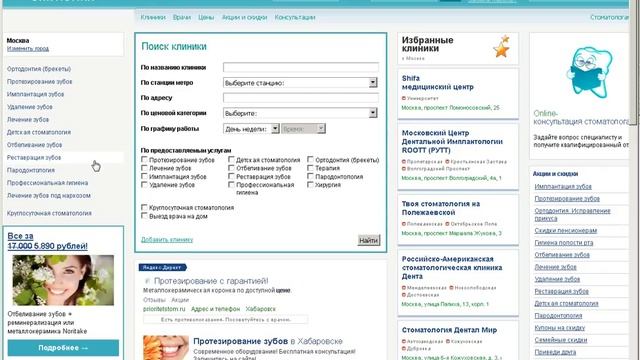Screen dimensions: 640x360
Task: Open Врачи in top navigation
Action: 182,17
